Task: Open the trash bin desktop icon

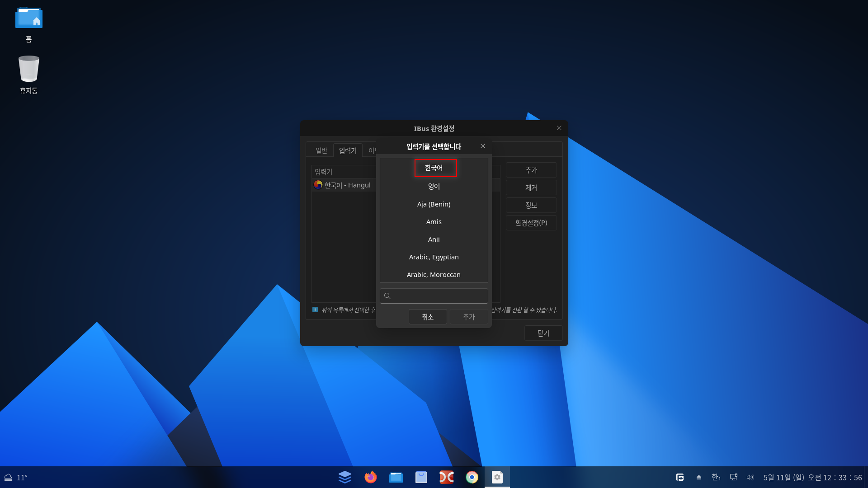Action: coord(29,69)
